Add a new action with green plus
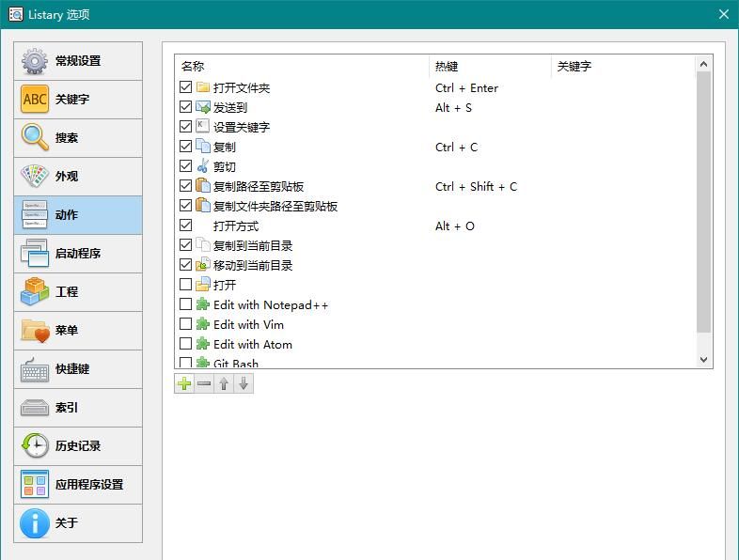739x560 pixels. point(184,383)
